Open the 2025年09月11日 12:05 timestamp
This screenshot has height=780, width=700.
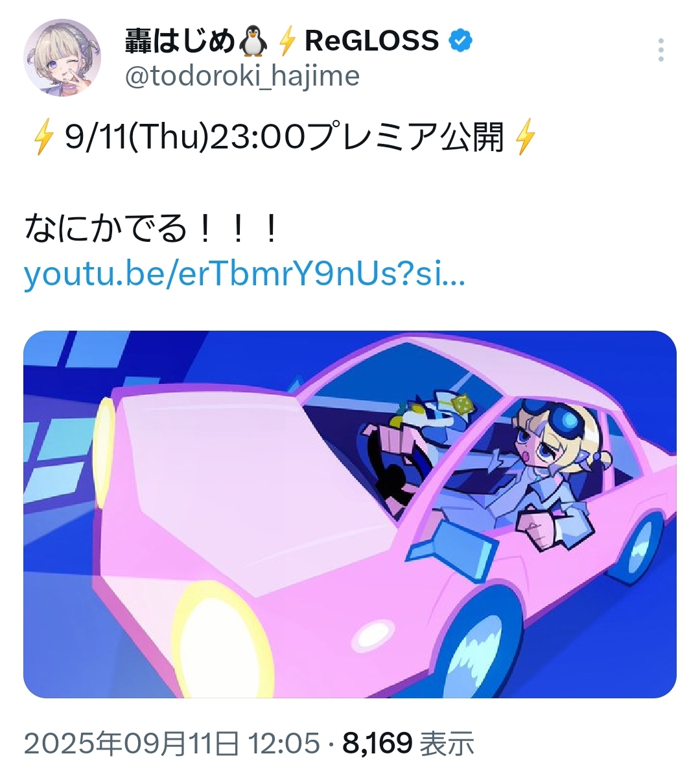172,743
